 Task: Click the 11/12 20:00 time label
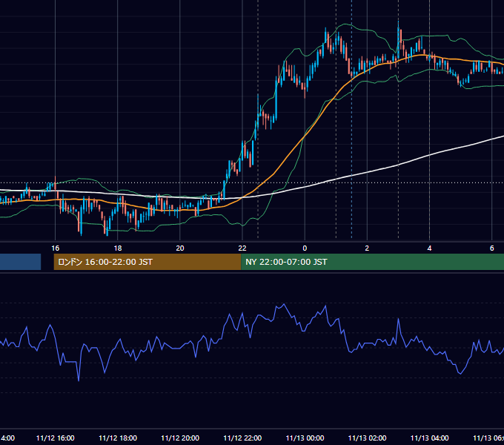tap(180, 438)
